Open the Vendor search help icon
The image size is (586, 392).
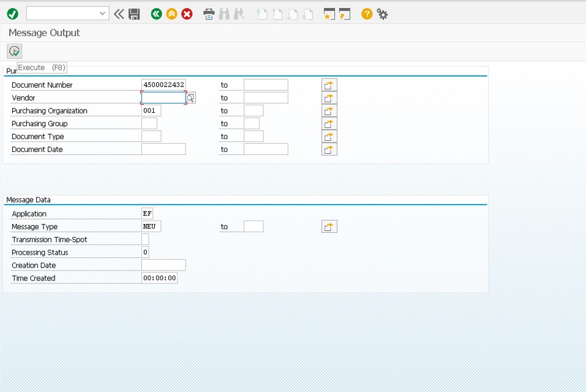[190, 98]
